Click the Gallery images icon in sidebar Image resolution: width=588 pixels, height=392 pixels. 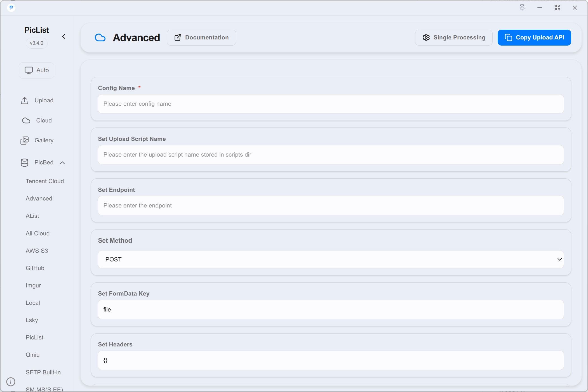[x=25, y=140]
